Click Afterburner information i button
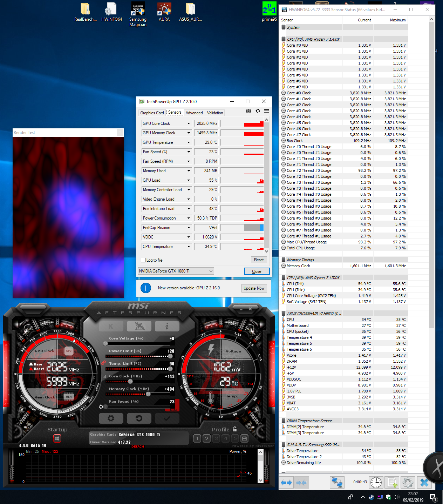The width and height of the screenshot is (443, 504). [x=167, y=326]
